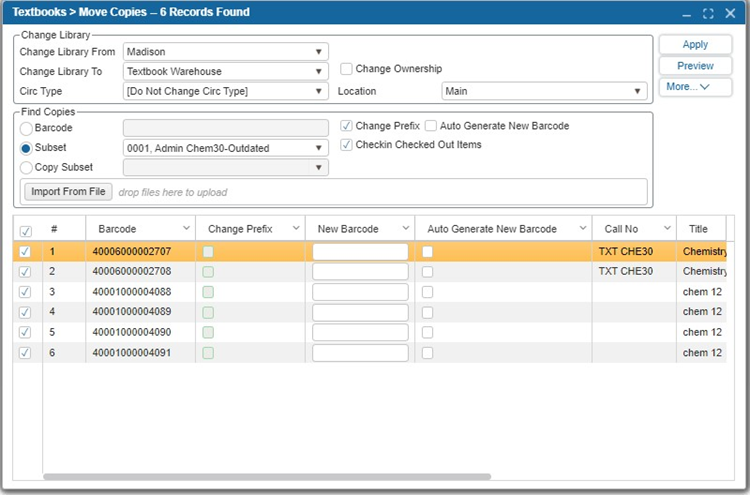Open Auto Generate New Barcode column arrow
Screen dimensions: 750x495
[x=583, y=228]
